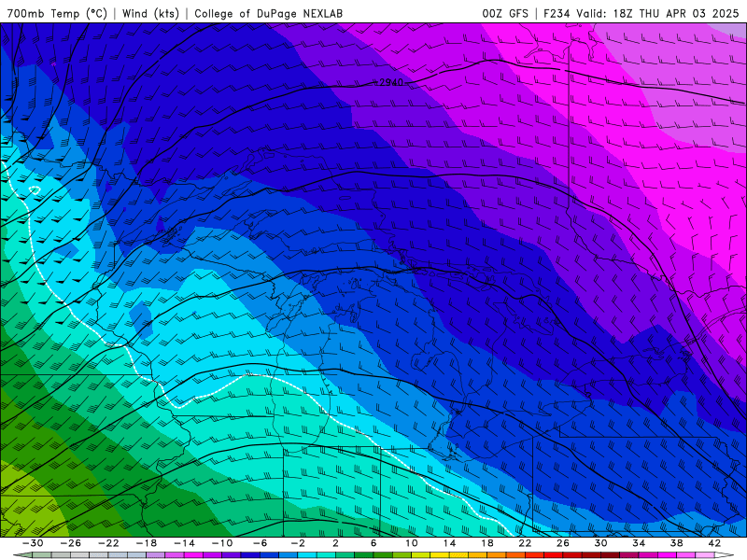Viewport: 747px width, 560px height.
Task: Select the '2' color bar label
Action: coord(336,543)
